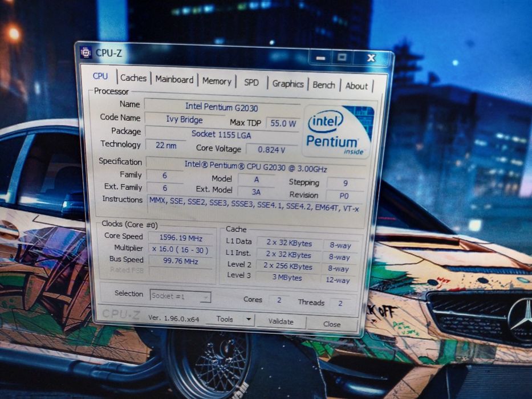Show the About tab
The width and height of the screenshot is (532, 399).
tap(356, 86)
